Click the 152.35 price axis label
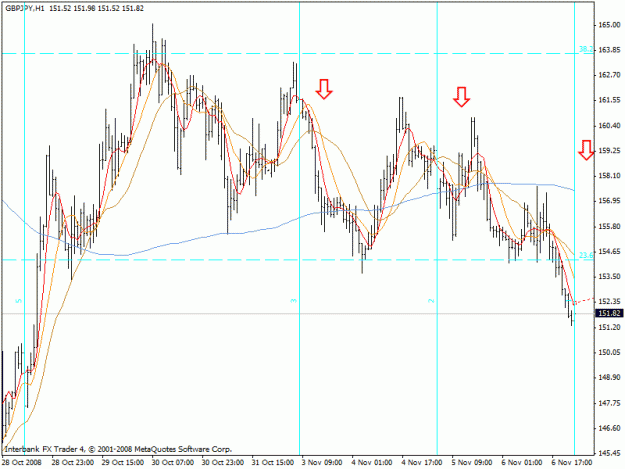 (609, 302)
